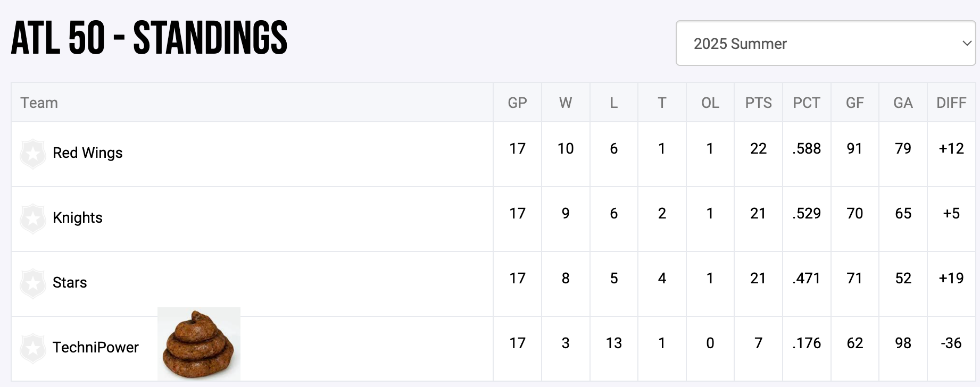The width and height of the screenshot is (980, 387).
Task: Click the OL column header
Action: pyautogui.click(x=710, y=103)
